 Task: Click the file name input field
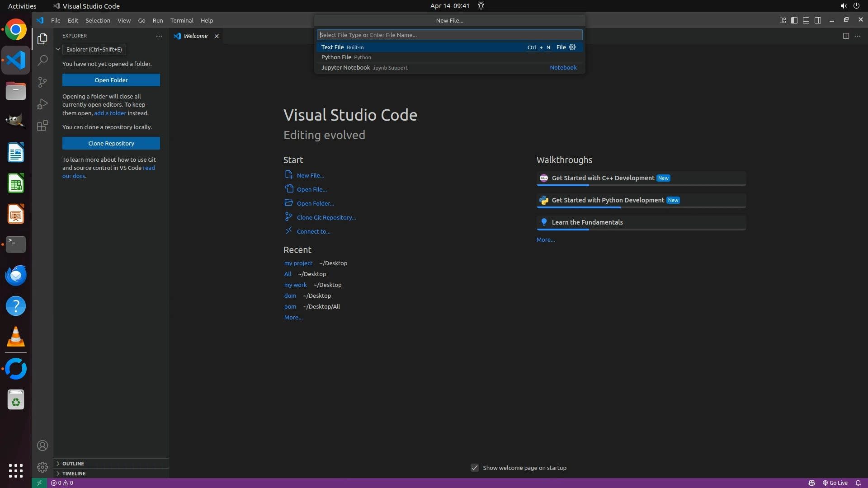coord(449,35)
